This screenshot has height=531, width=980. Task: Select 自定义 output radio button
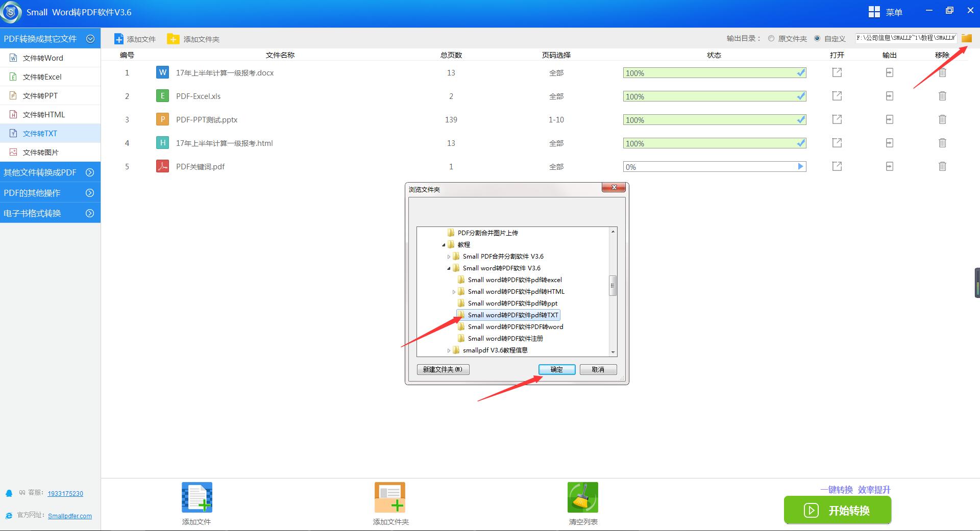pyautogui.click(x=817, y=38)
